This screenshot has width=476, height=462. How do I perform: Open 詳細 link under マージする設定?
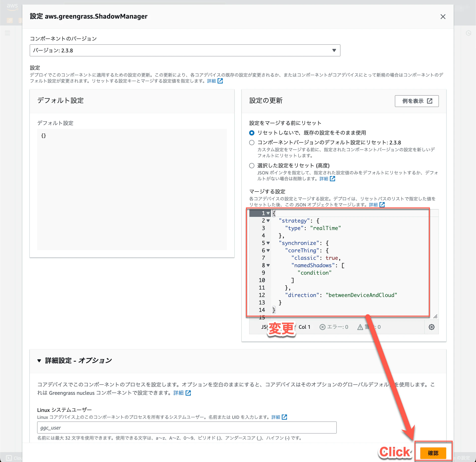coord(373,205)
